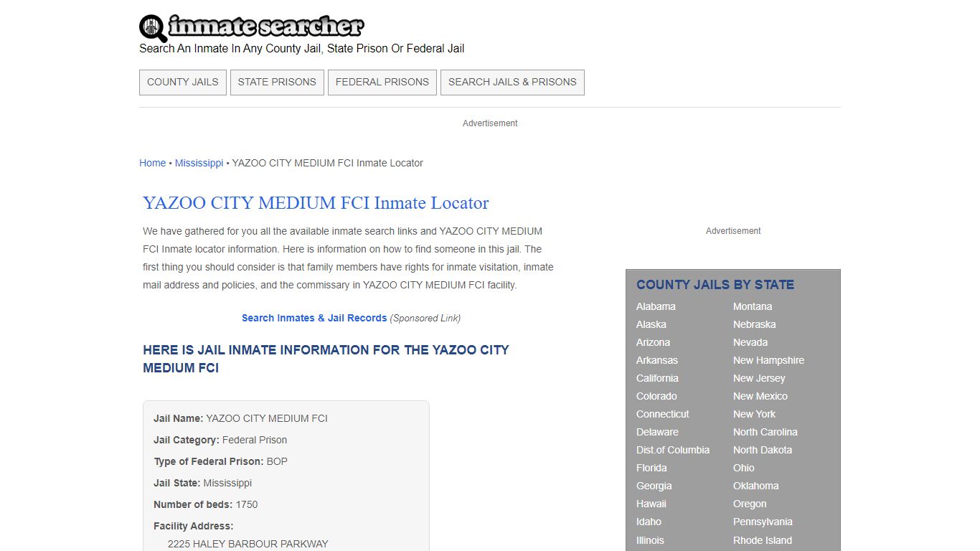Viewport: 980px width, 551px height.
Task: Click the COUNTY JAILS BY STATE heading
Action: [715, 285]
